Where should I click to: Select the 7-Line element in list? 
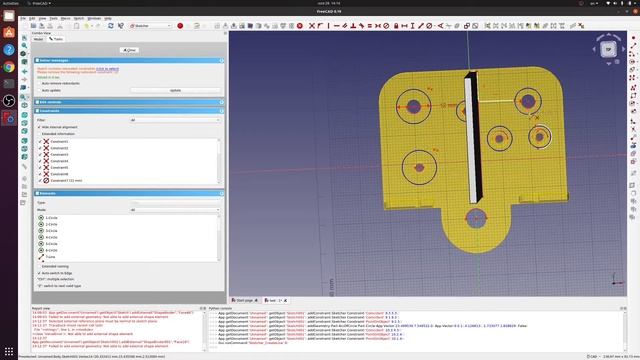click(50, 257)
